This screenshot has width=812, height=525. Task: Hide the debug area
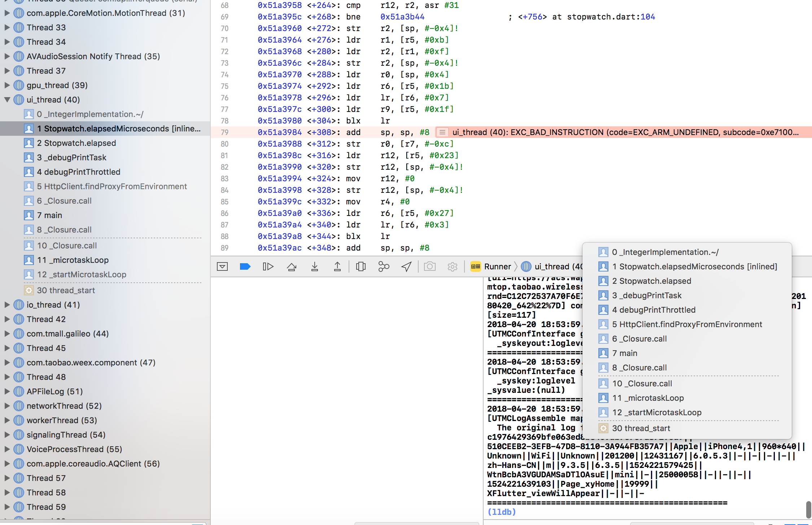tap(223, 266)
